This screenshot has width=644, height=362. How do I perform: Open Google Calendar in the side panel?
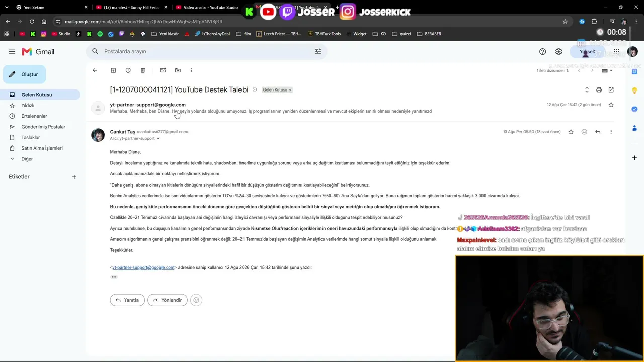(x=634, y=72)
